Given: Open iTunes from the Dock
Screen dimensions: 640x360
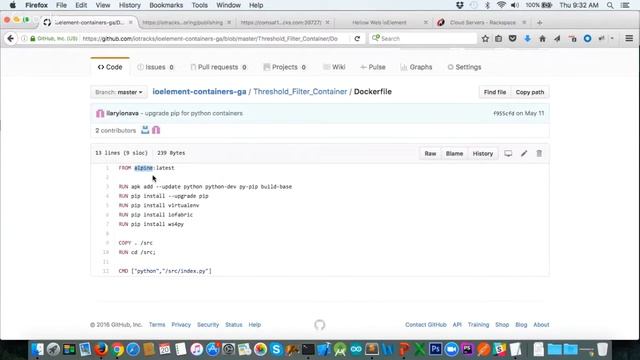Looking at the screenshot, I should [x=196, y=349].
